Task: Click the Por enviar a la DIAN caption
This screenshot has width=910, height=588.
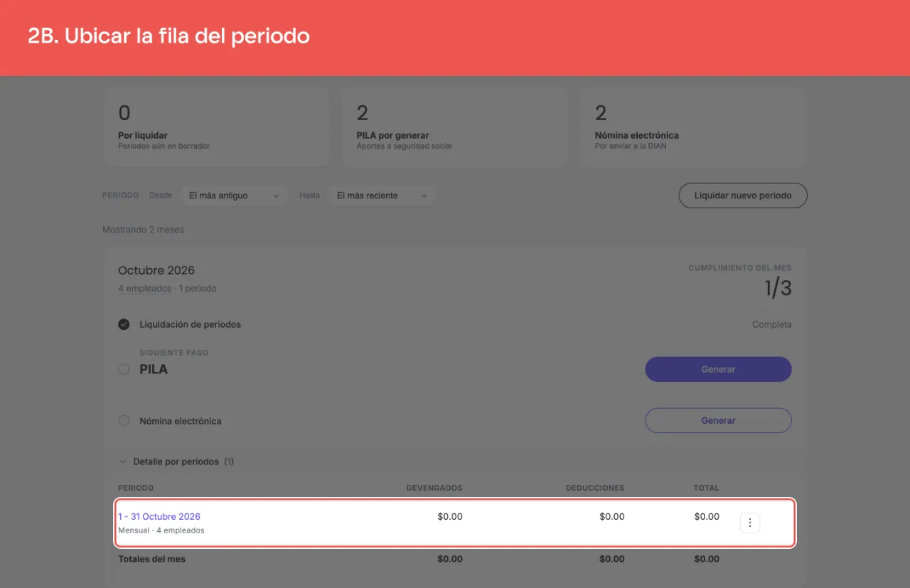Action: (631, 146)
